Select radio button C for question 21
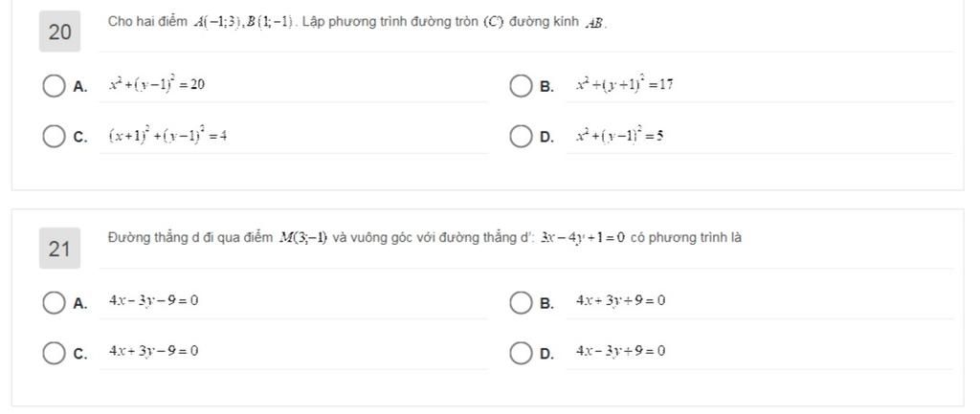 [x=54, y=353]
